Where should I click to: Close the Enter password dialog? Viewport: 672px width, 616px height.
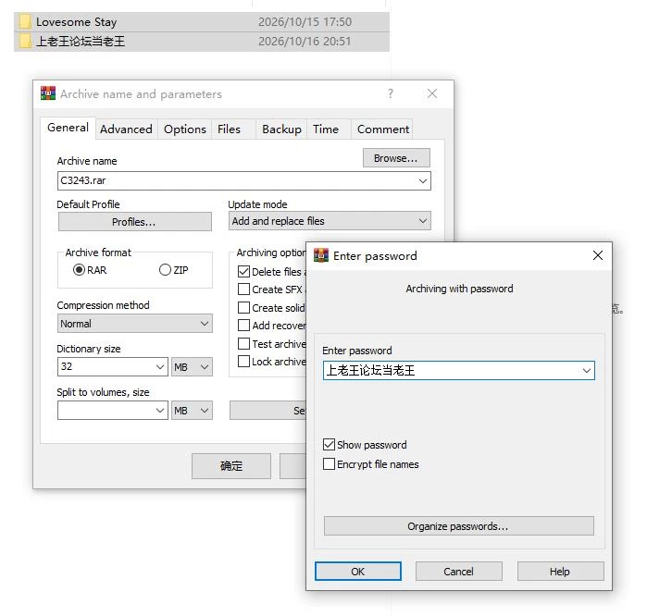pyautogui.click(x=597, y=255)
